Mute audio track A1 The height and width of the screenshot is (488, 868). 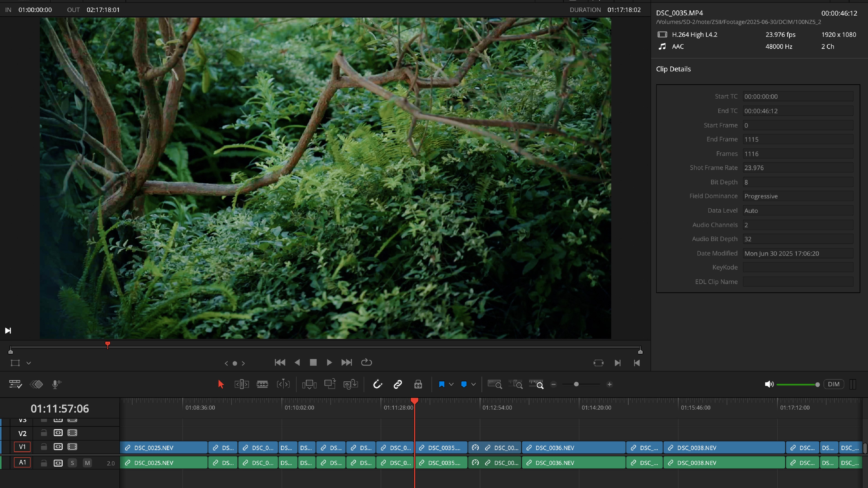click(x=87, y=463)
